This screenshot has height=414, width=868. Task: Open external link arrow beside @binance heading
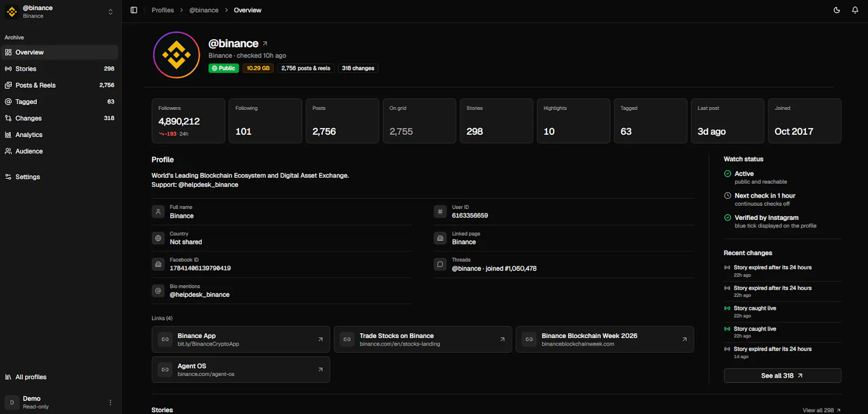[x=265, y=43]
